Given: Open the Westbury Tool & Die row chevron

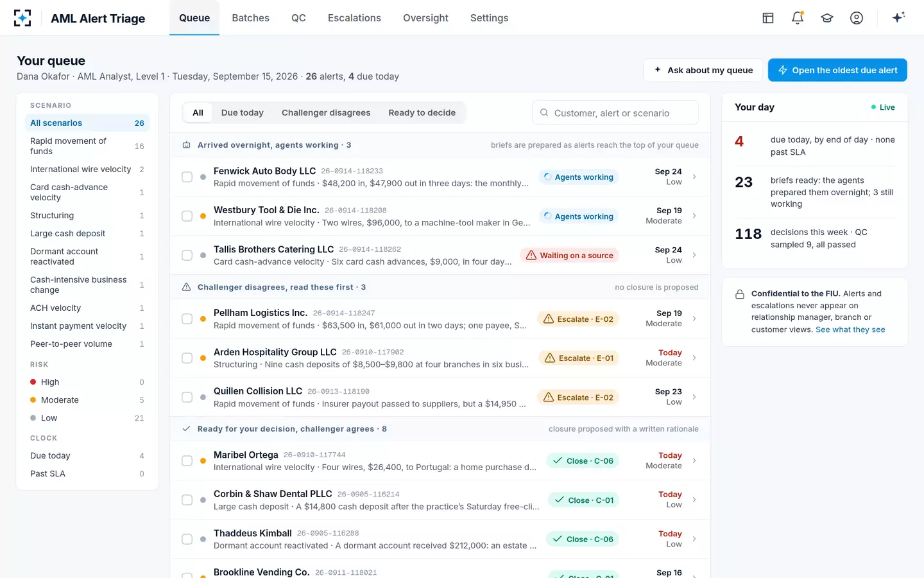Looking at the screenshot, I should [x=694, y=216].
